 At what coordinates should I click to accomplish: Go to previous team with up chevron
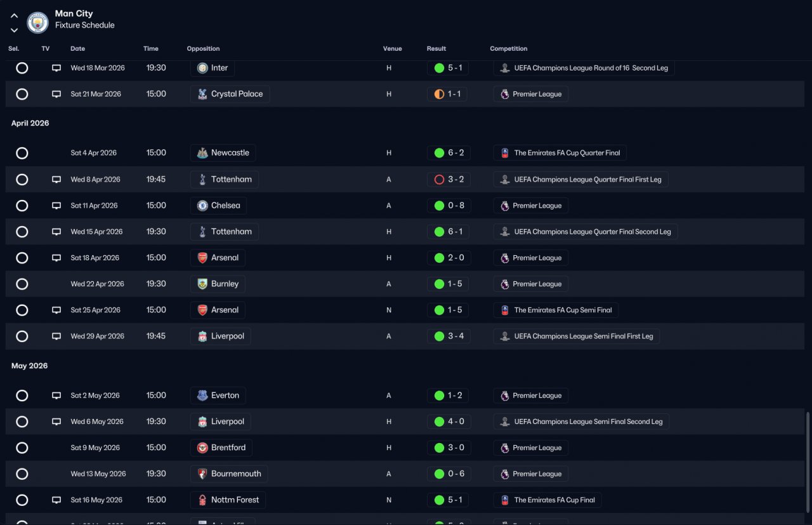[14, 15]
